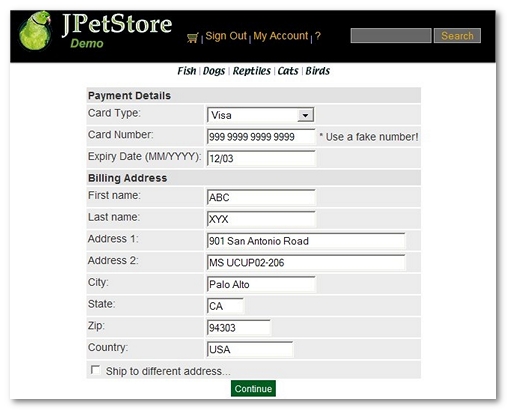The height and width of the screenshot is (410, 507).
Task: Click the Address 1 input field
Action: pos(306,241)
